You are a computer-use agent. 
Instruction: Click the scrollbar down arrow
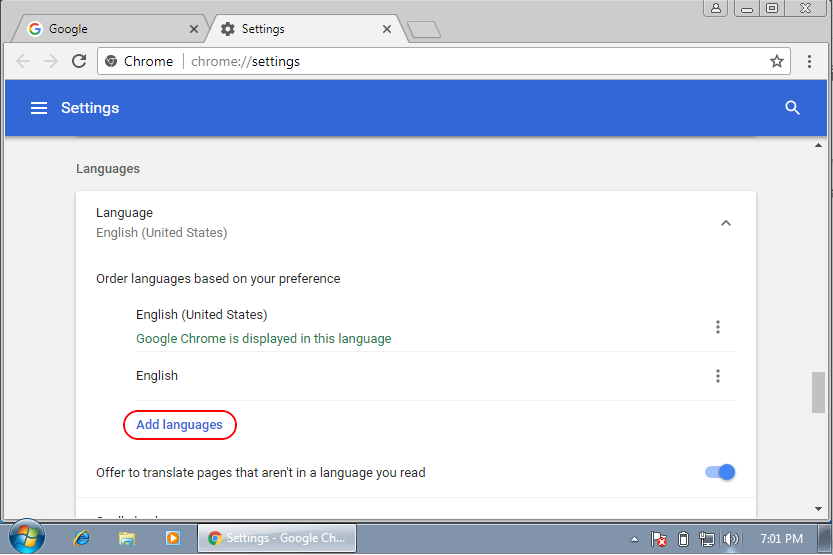click(x=818, y=509)
